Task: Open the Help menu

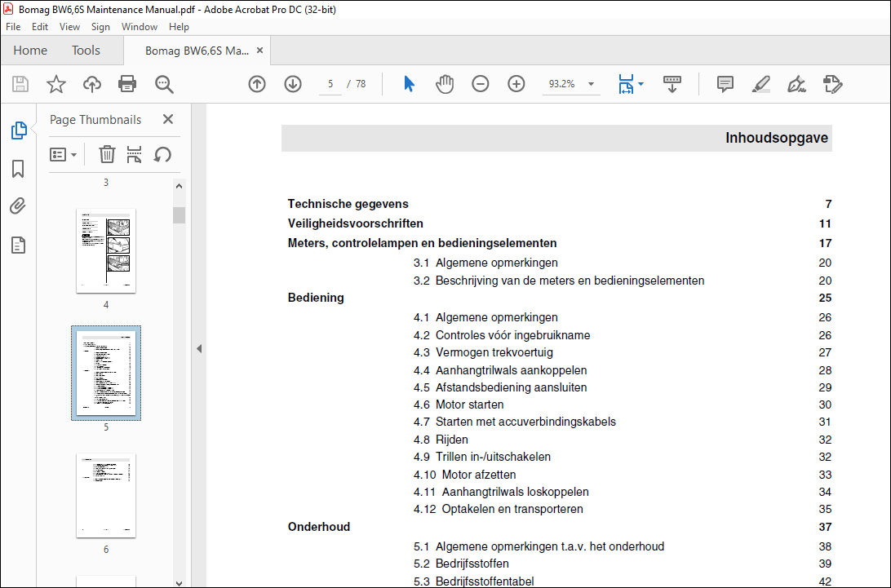Action: coord(179,27)
